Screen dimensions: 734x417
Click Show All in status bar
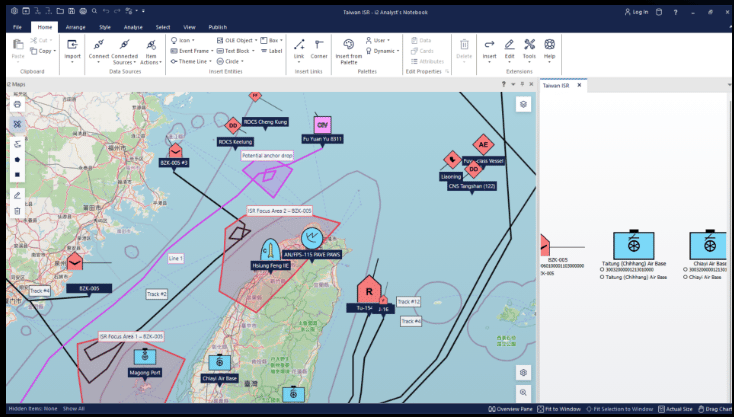[x=73, y=409]
